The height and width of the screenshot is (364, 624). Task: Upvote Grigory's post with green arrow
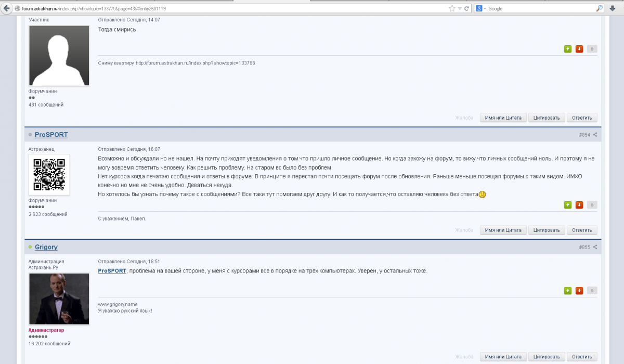(568, 290)
